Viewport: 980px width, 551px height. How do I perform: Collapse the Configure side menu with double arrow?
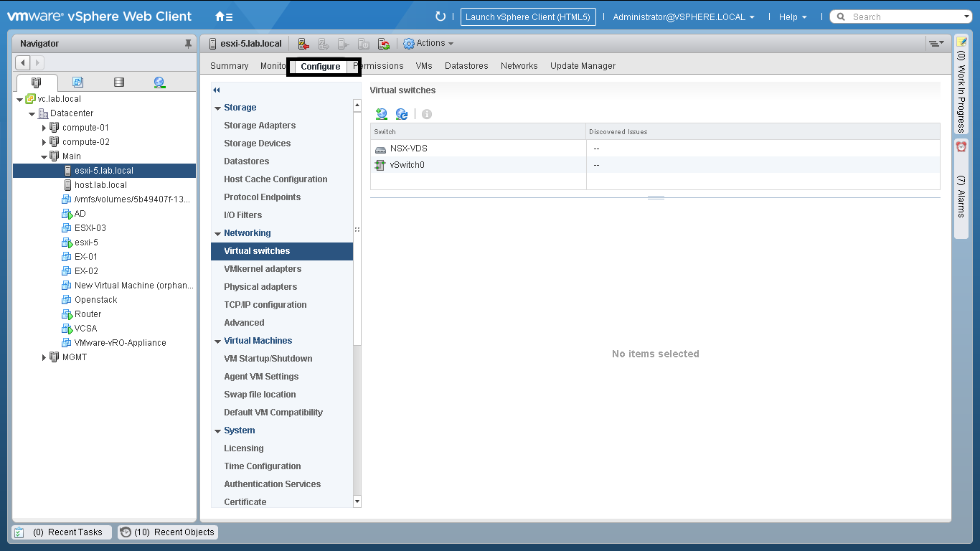[216, 90]
